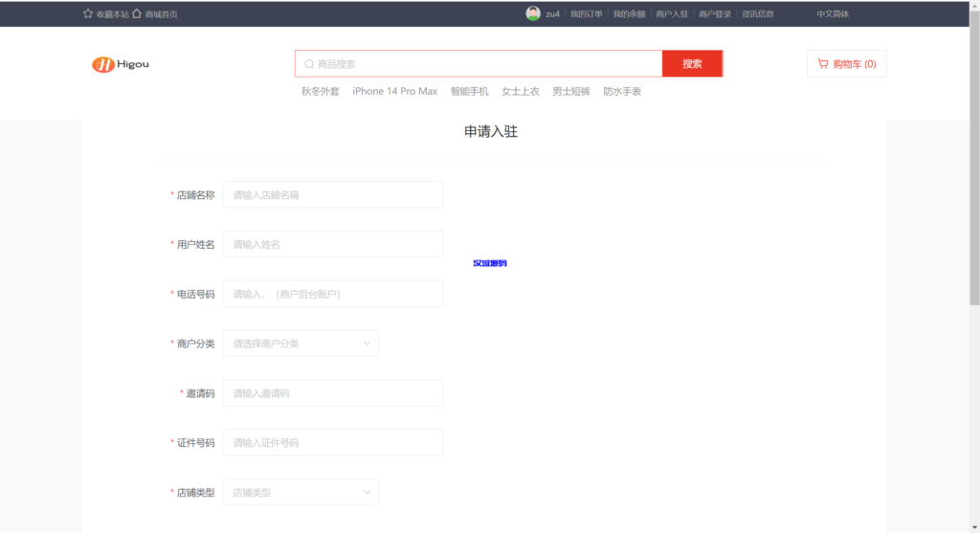Click scrollbar down arrow
Screen dimensions: 980x533
click(x=974, y=528)
